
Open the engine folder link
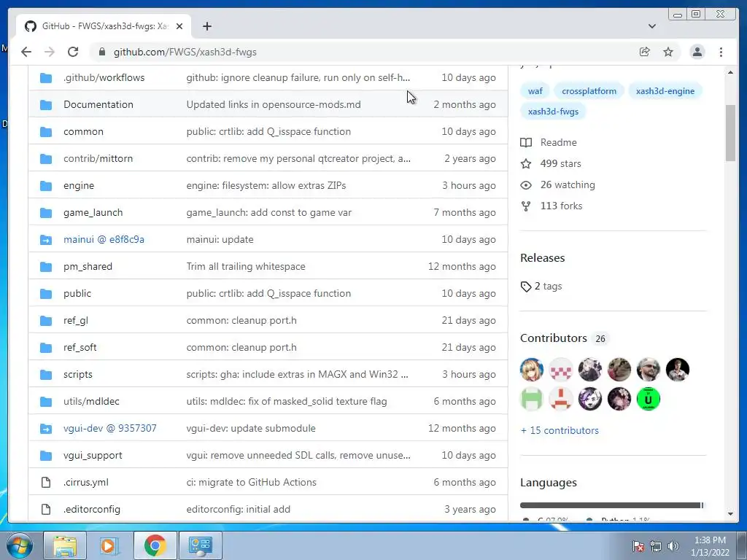79,186
